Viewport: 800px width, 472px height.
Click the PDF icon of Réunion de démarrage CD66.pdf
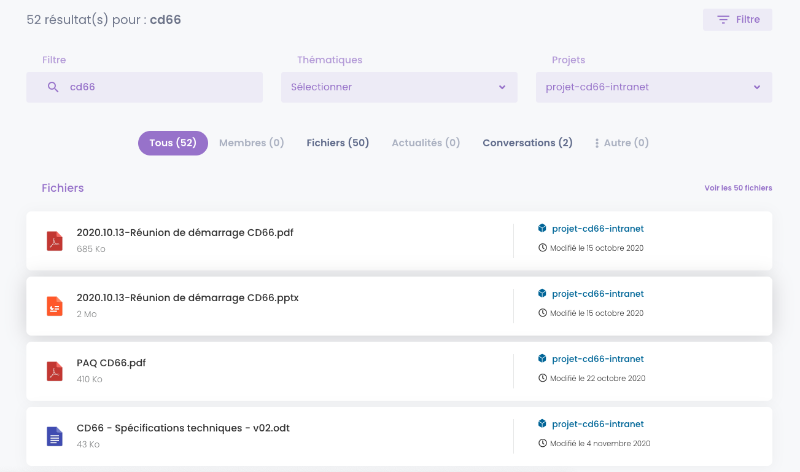tap(55, 241)
